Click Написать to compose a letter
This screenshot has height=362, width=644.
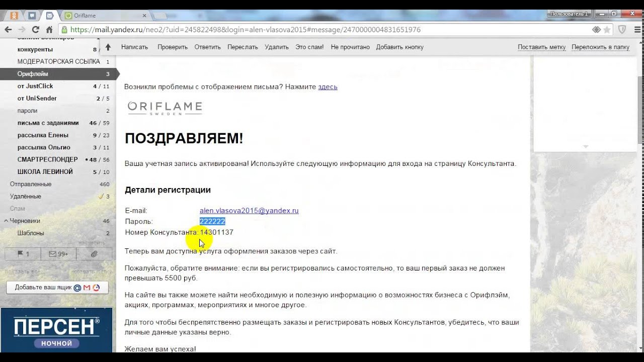(134, 47)
